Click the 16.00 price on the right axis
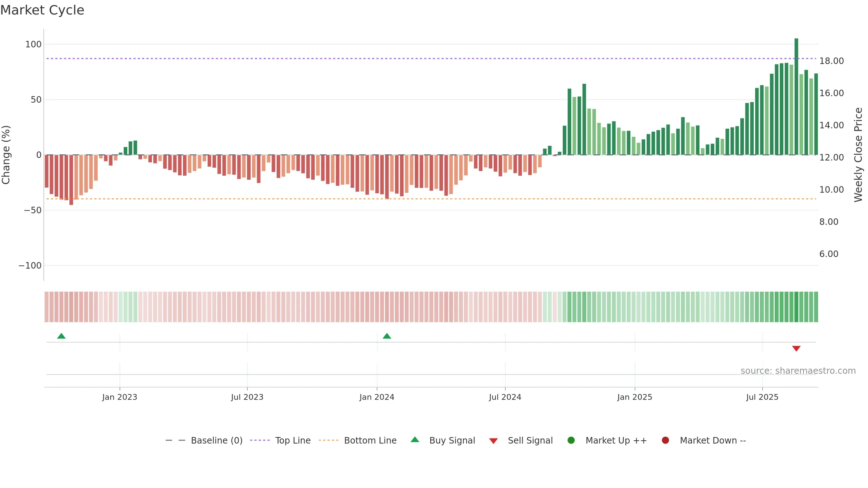The width and height of the screenshot is (868, 488). (831, 93)
